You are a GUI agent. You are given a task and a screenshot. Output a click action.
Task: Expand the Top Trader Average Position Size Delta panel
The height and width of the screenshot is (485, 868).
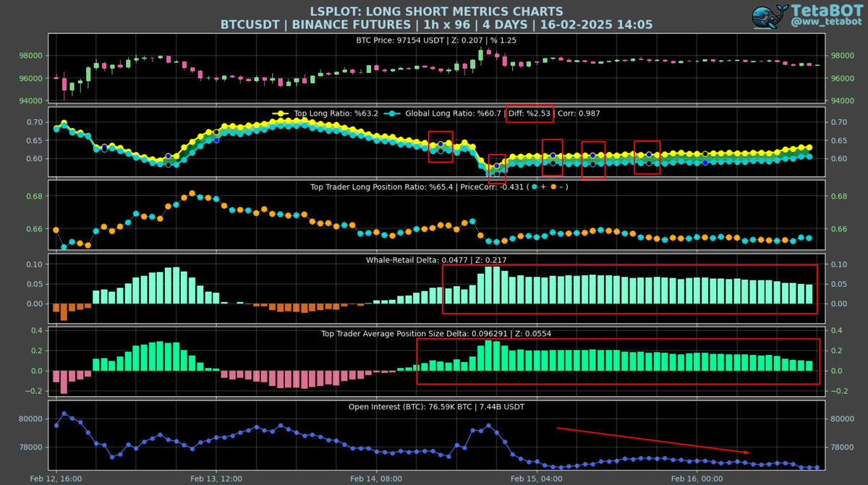click(x=434, y=333)
